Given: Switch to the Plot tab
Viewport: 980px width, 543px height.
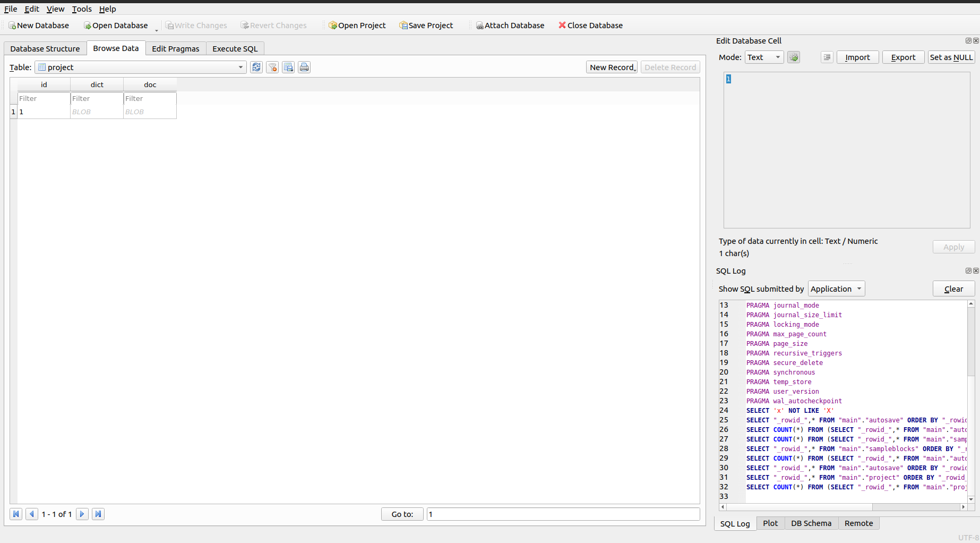Looking at the screenshot, I should tap(770, 523).
